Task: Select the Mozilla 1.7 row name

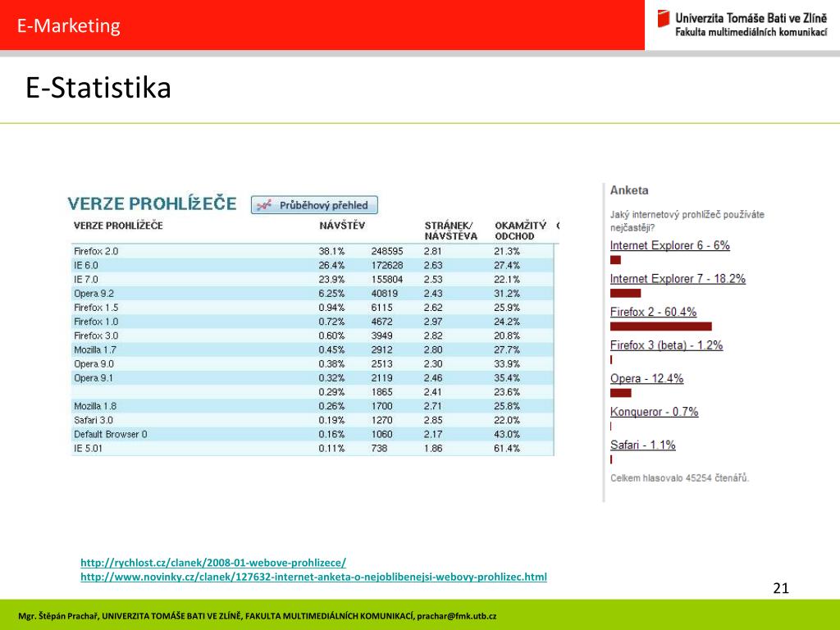Action: click(95, 349)
